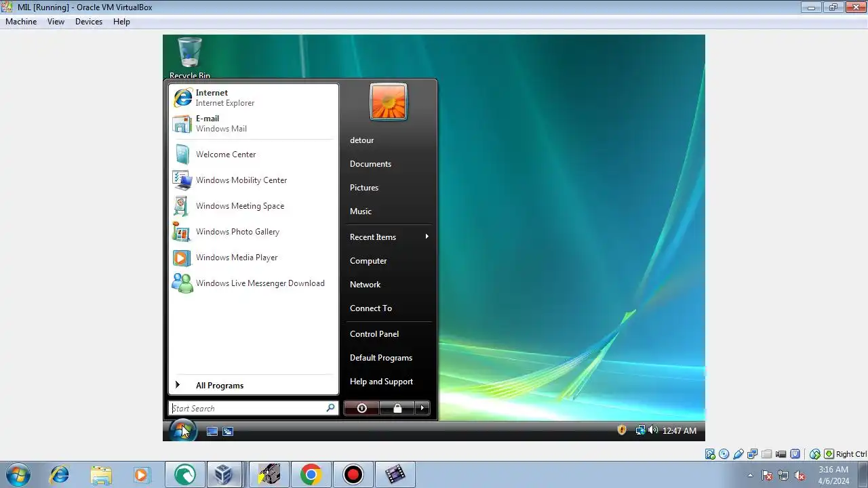This screenshot has width=868, height=488.
Task: Expand the All Programs list
Action: tap(253, 386)
